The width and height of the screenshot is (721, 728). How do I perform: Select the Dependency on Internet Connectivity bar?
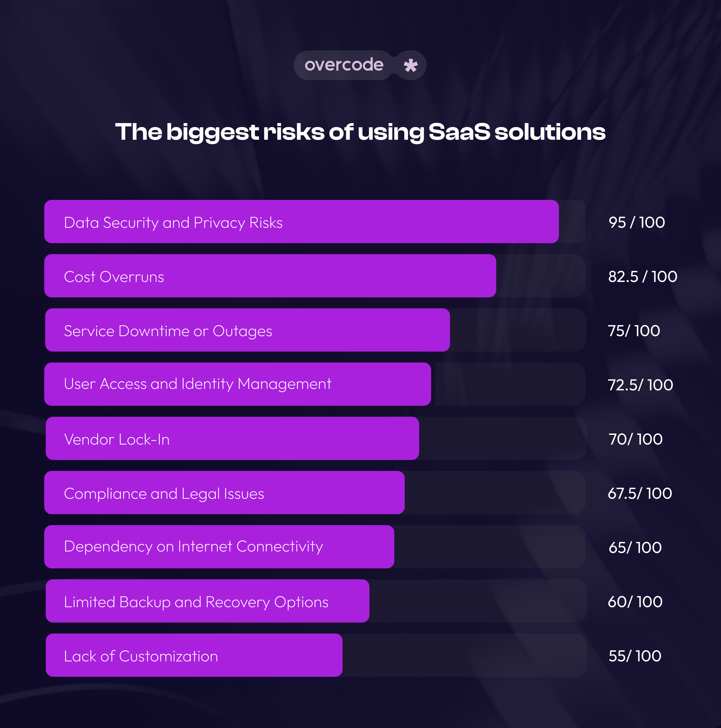click(219, 547)
